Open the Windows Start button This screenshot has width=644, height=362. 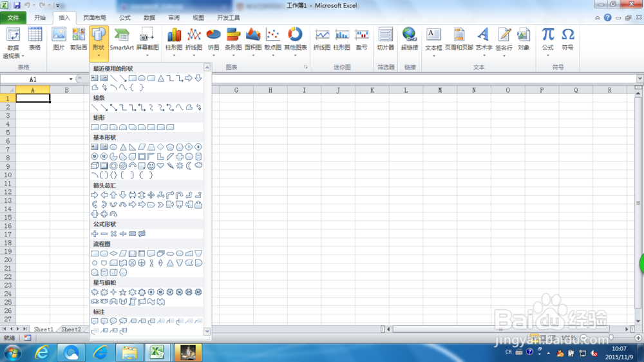(12, 353)
